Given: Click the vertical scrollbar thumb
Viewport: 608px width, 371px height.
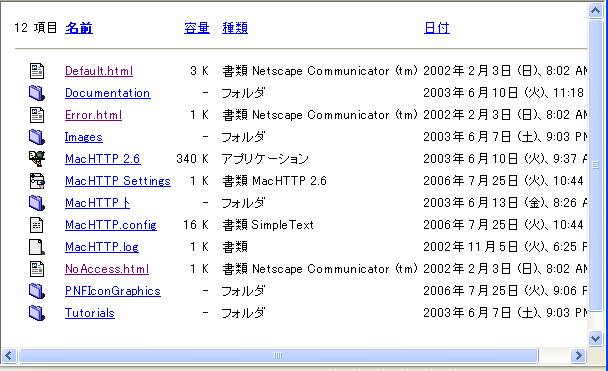Looking at the screenshot, I should click(595, 166).
